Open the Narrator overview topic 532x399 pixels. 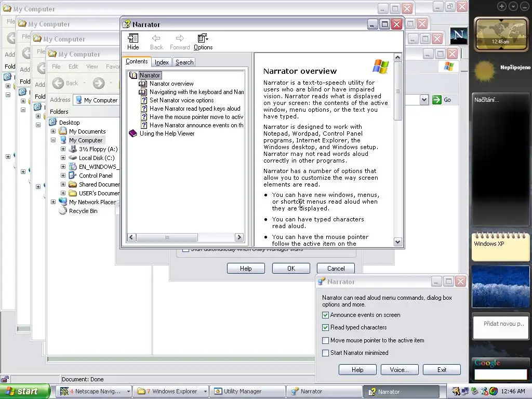(x=171, y=84)
